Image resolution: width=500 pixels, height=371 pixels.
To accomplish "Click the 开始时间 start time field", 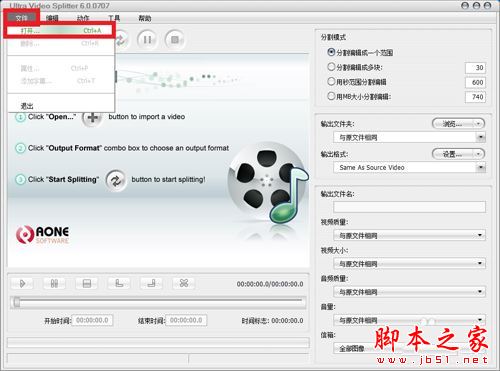I will 92,320.
